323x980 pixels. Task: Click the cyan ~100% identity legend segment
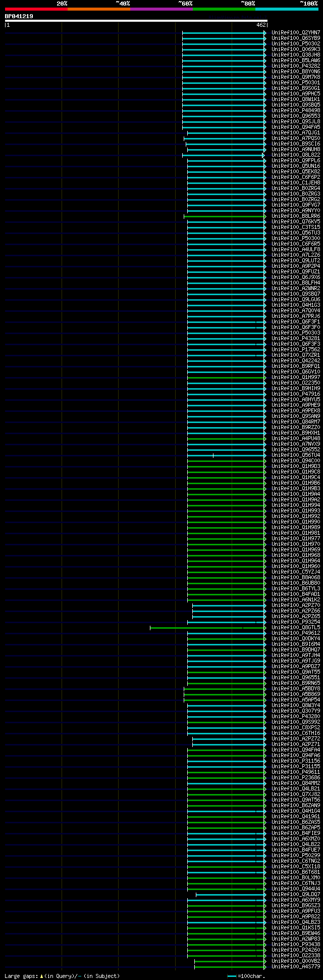click(287, 9)
